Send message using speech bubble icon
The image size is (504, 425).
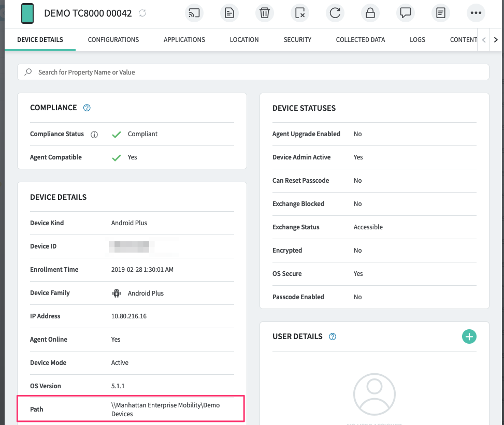pos(406,13)
